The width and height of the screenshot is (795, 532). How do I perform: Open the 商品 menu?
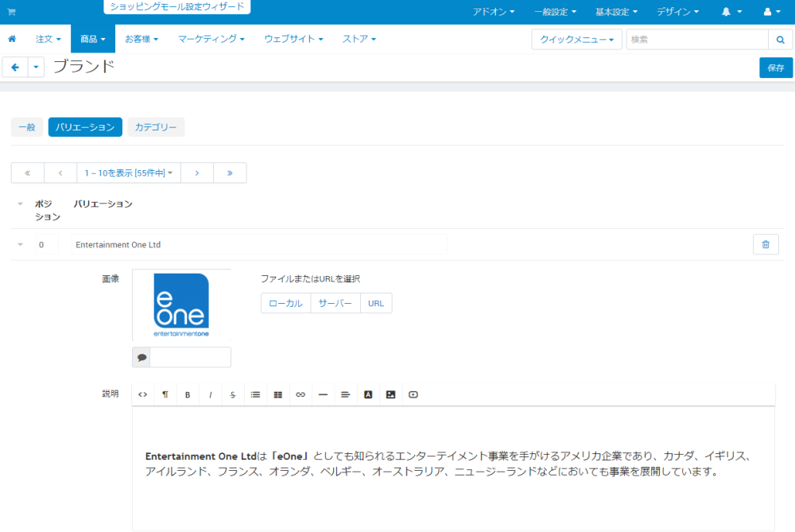click(x=93, y=38)
